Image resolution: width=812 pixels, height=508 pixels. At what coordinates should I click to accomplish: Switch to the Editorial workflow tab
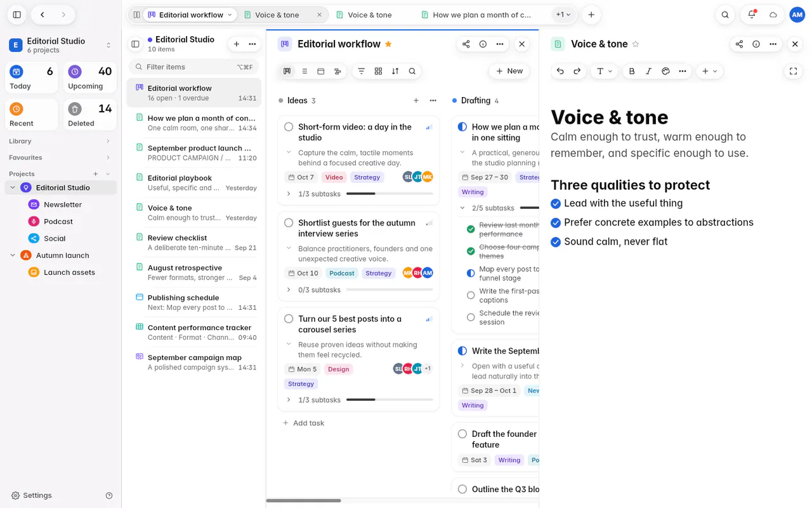tap(190, 15)
